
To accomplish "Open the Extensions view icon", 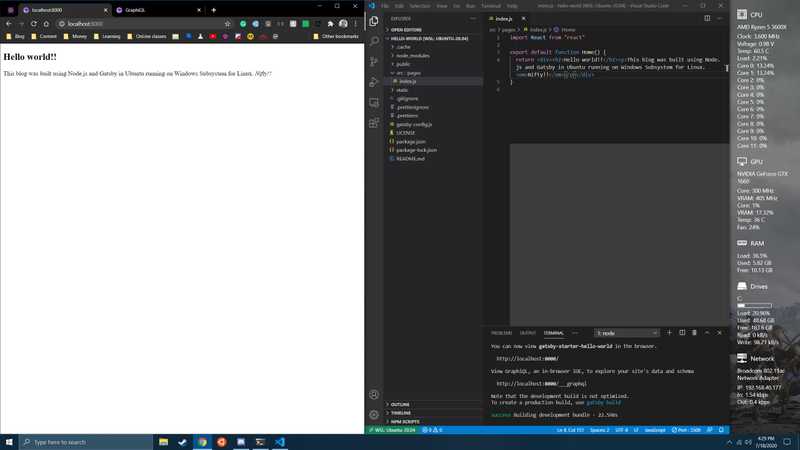I will click(x=373, y=123).
